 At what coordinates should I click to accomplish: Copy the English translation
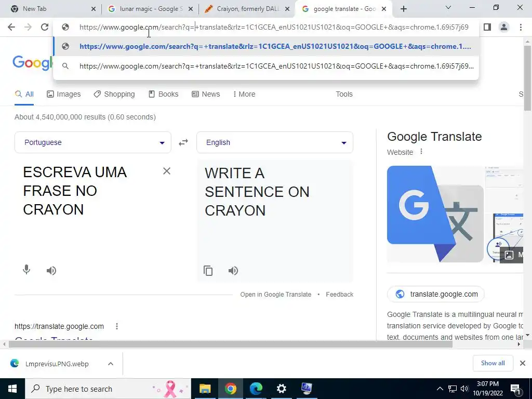click(x=208, y=270)
